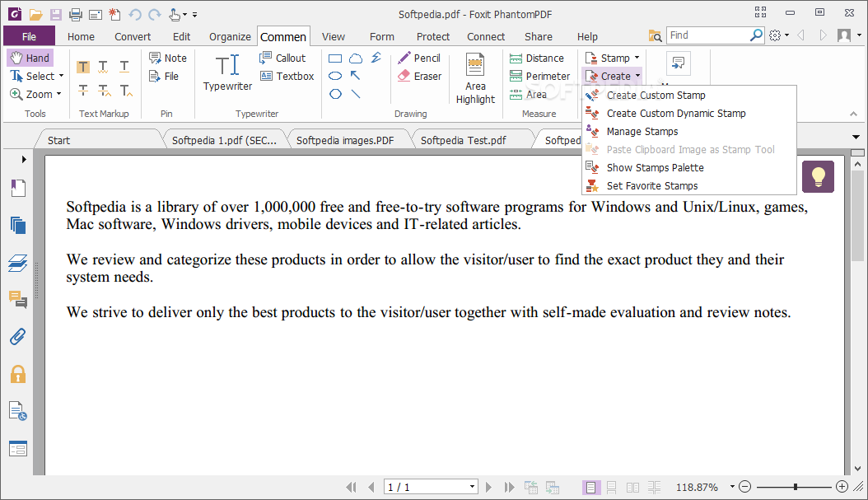Open the Attachments paperclip panel
This screenshot has height=500, width=868.
point(18,337)
